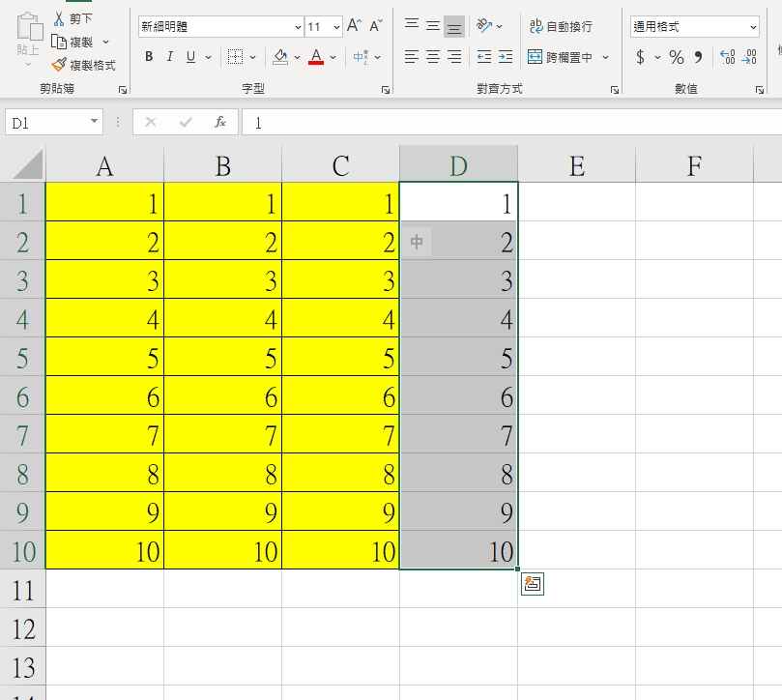Viewport: 782px width, 700px height.
Task: Toggle Italic formatting
Action: pos(169,57)
